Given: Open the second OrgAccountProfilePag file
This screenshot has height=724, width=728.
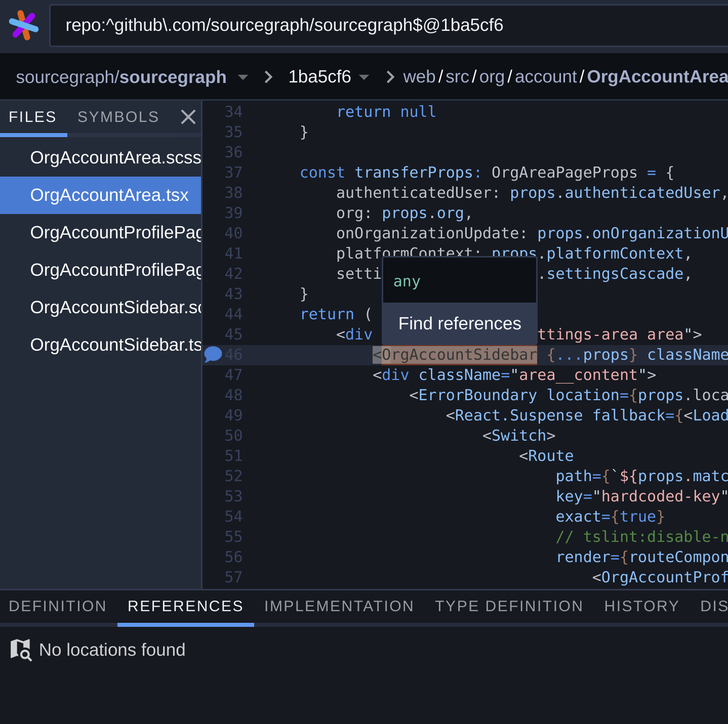Looking at the screenshot, I should pyautogui.click(x=101, y=270).
